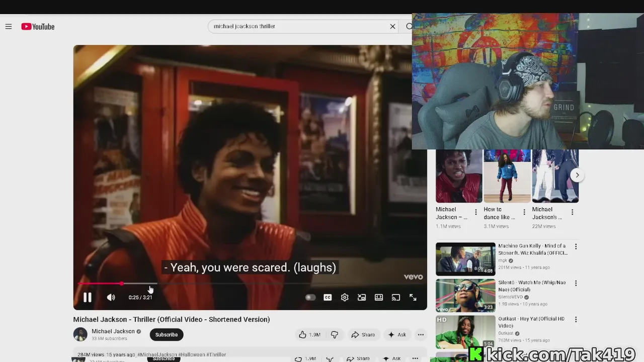Open Michael Jackson channel avatar
Image resolution: width=644 pixels, height=362 pixels.
point(80,334)
